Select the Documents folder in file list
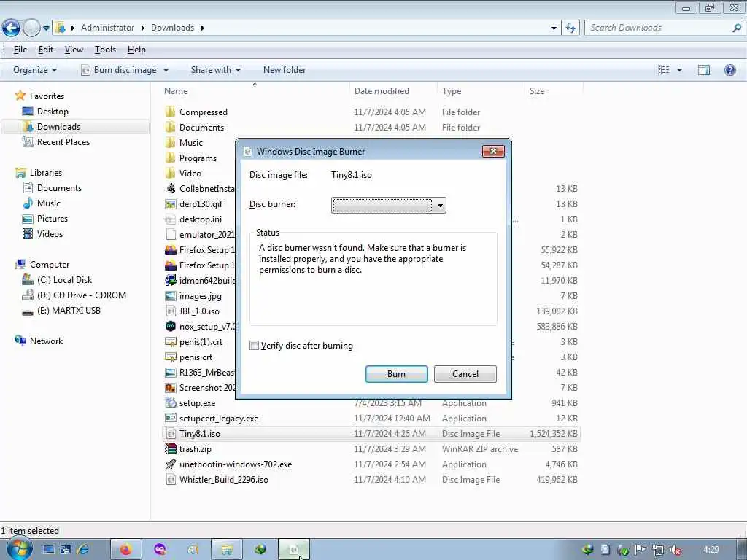Image resolution: width=747 pixels, height=560 pixels. (201, 128)
